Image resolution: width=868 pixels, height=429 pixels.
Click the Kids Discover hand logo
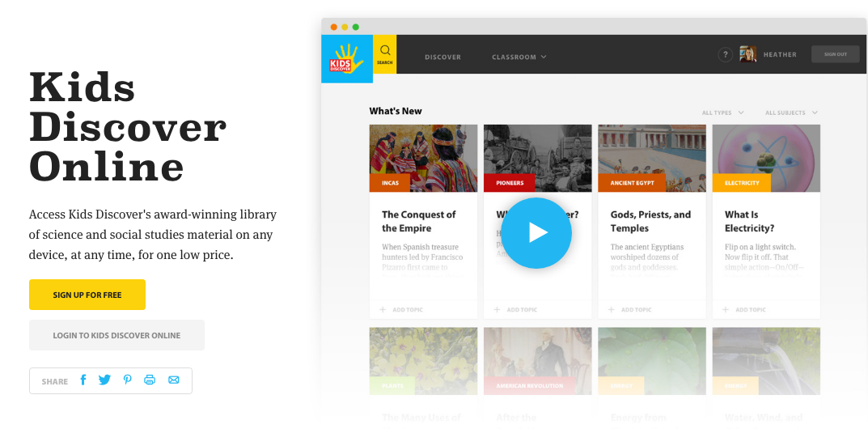click(x=346, y=58)
